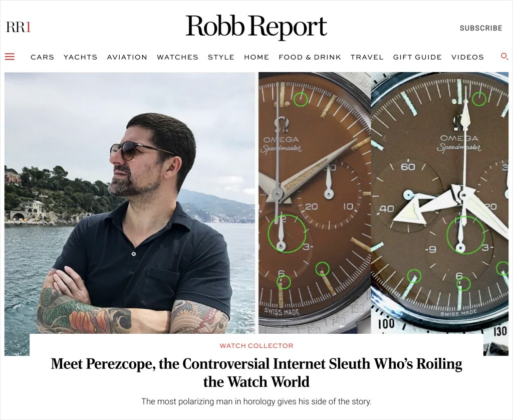Go to the Aviation section
The width and height of the screenshot is (513, 420).
pos(127,57)
